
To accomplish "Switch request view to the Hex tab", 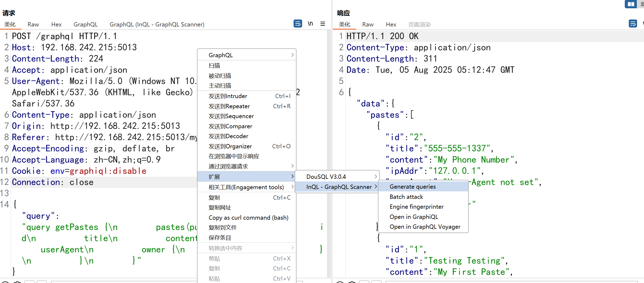I will click(x=56, y=24).
